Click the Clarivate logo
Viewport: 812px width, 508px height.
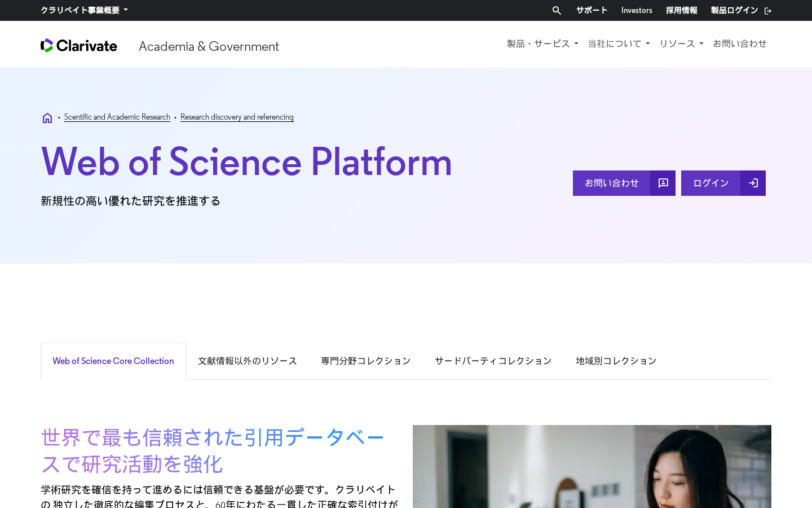79,46
